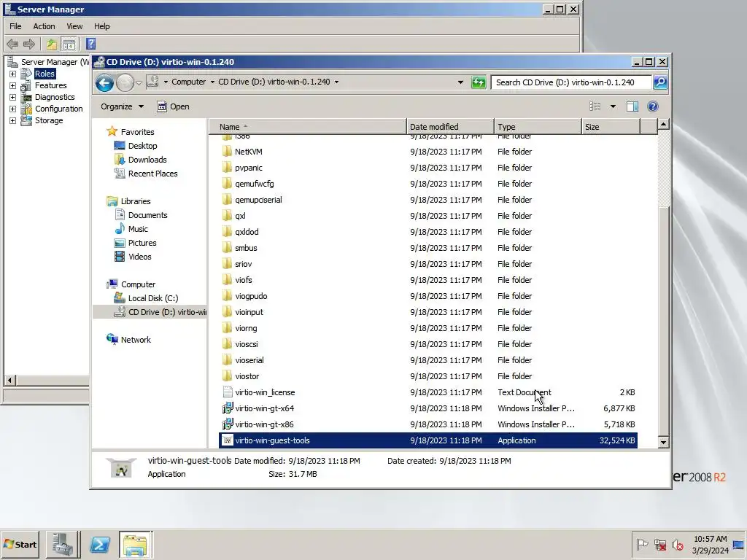The height and width of the screenshot is (560, 747).
Task: Click the Explorer Forward navigation arrow
Action: click(x=125, y=83)
